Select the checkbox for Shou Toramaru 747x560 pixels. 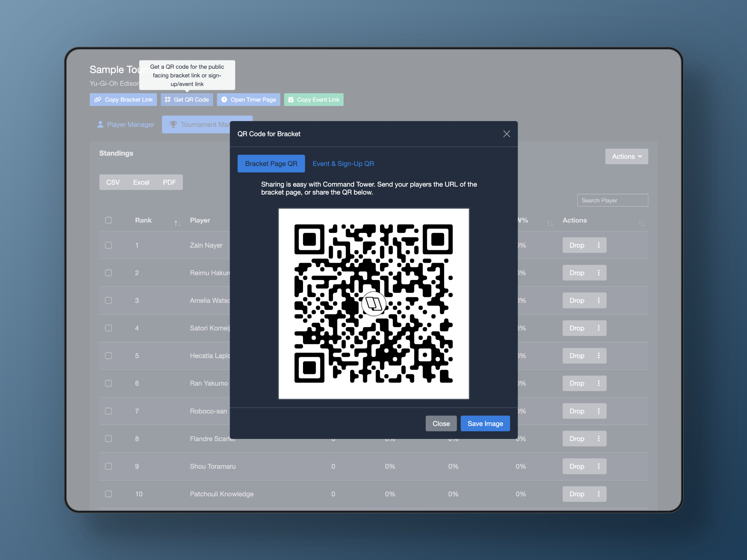click(108, 466)
